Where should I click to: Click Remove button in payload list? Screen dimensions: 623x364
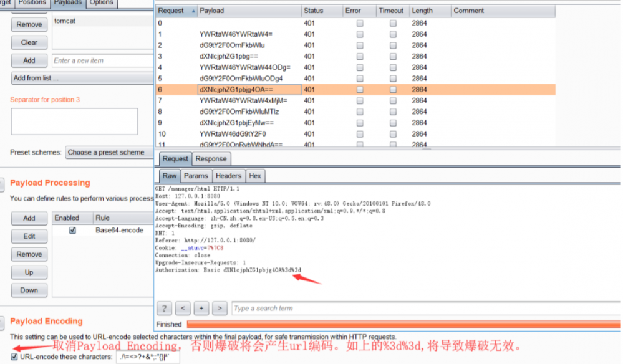tap(29, 24)
